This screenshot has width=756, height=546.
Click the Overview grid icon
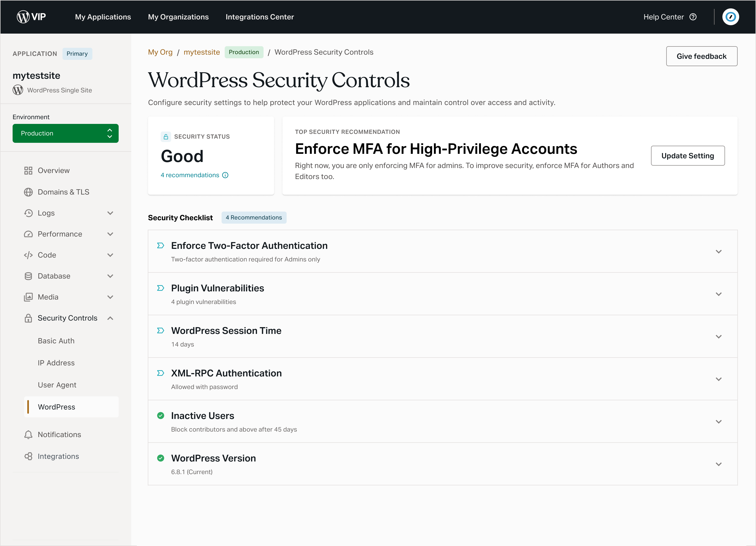click(28, 171)
